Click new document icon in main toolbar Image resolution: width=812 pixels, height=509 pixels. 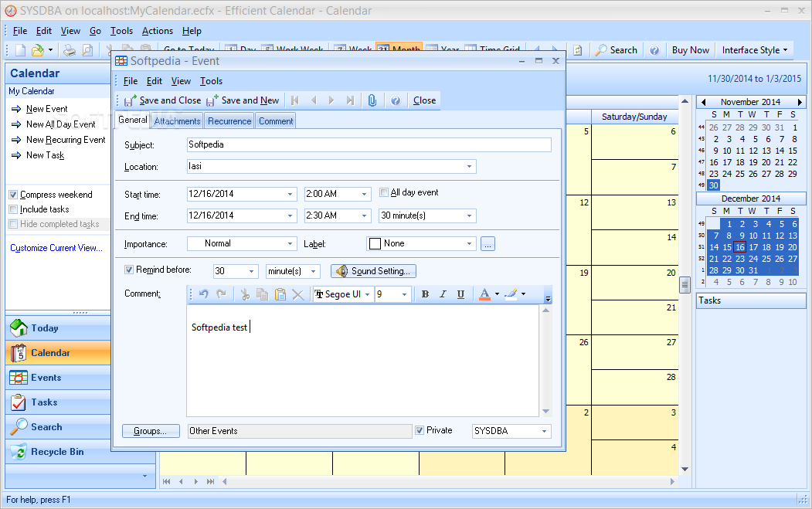20,50
